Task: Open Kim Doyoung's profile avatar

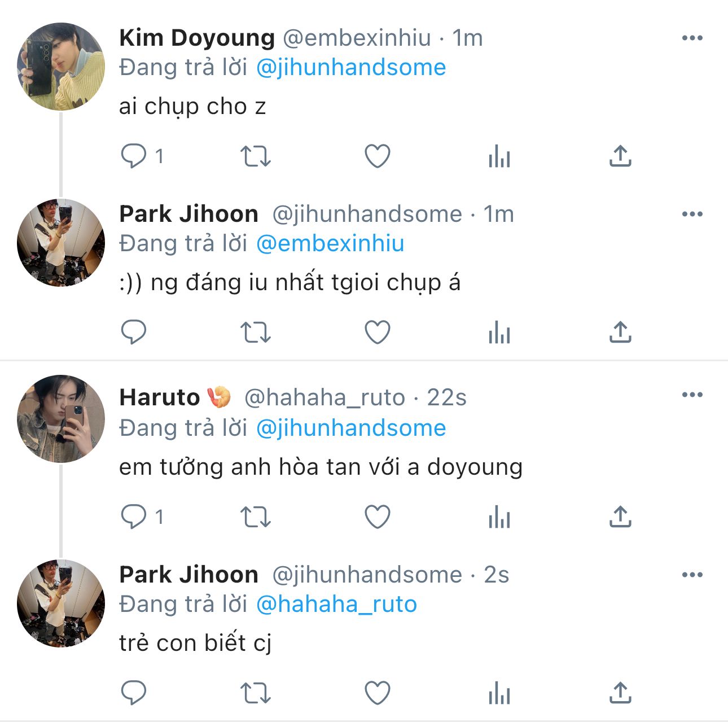Action: 61,67
